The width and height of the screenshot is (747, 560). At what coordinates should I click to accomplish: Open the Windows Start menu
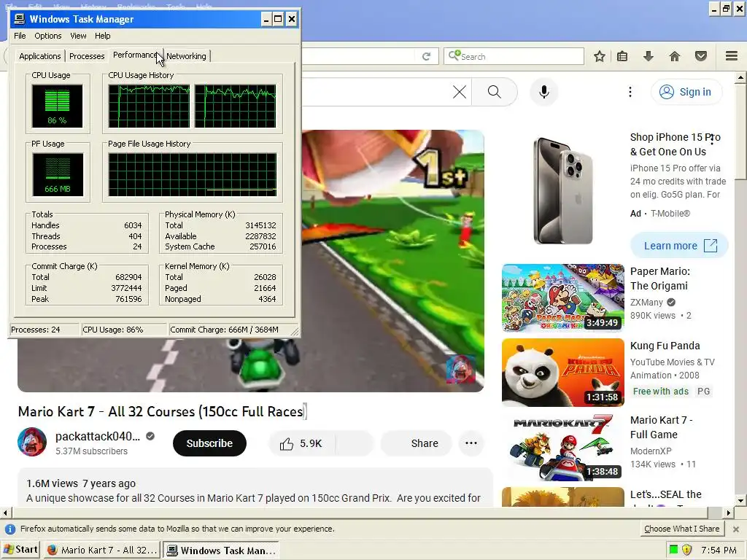[x=20, y=550]
